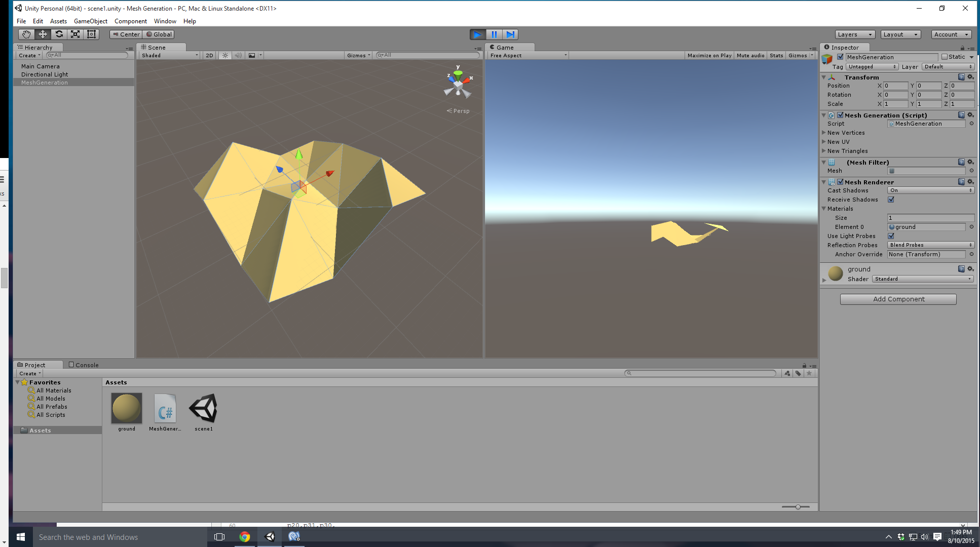Select the Hand tool
980x547 pixels.
tap(26, 34)
